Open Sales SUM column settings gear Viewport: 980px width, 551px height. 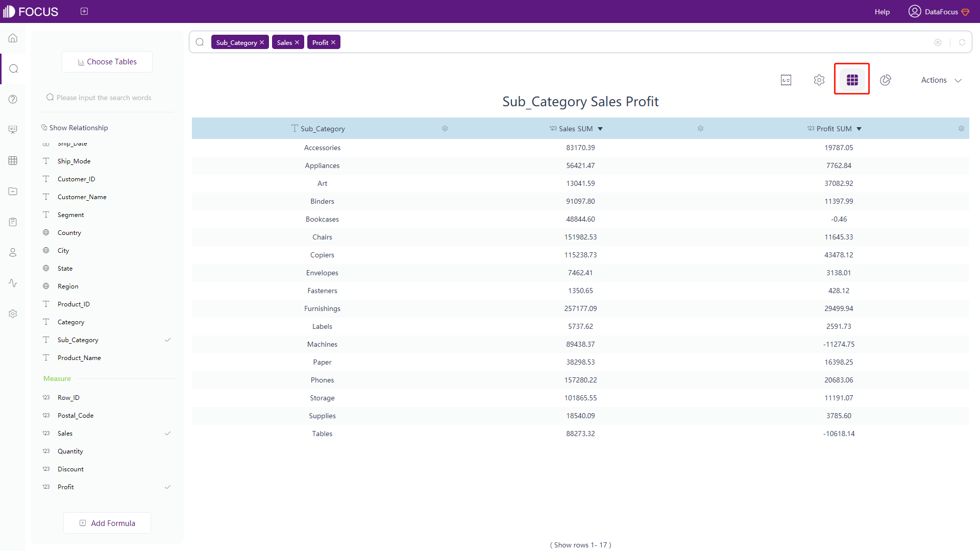(701, 129)
